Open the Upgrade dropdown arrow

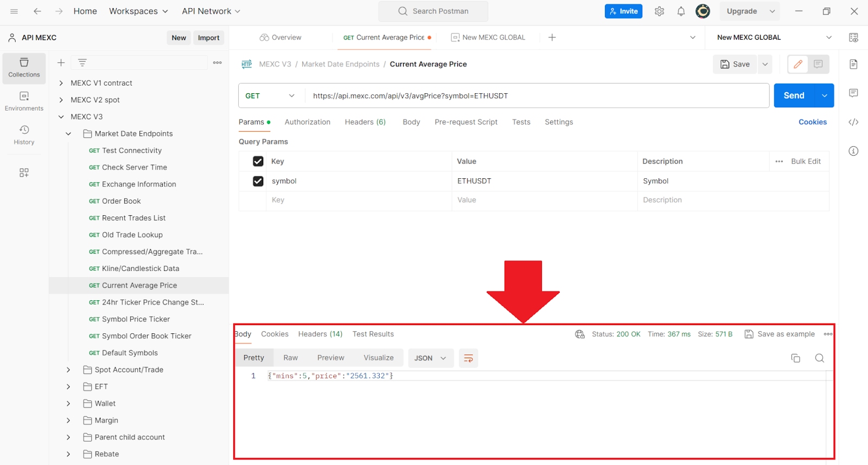point(772,11)
